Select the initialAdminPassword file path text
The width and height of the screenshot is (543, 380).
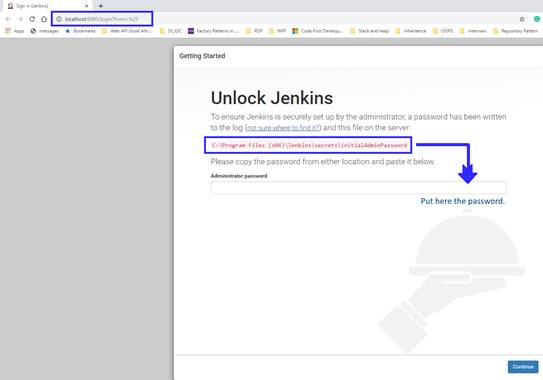click(x=309, y=145)
